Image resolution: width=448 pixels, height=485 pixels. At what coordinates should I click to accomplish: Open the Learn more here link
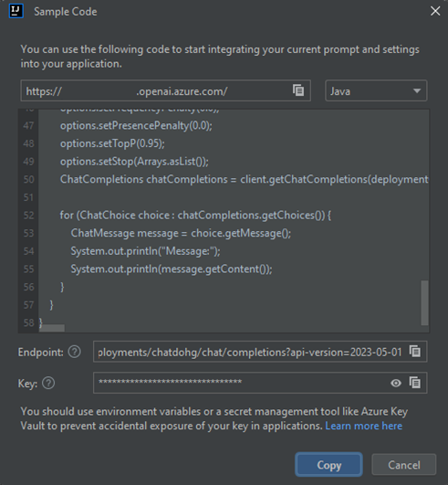click(x=364, y=426)
